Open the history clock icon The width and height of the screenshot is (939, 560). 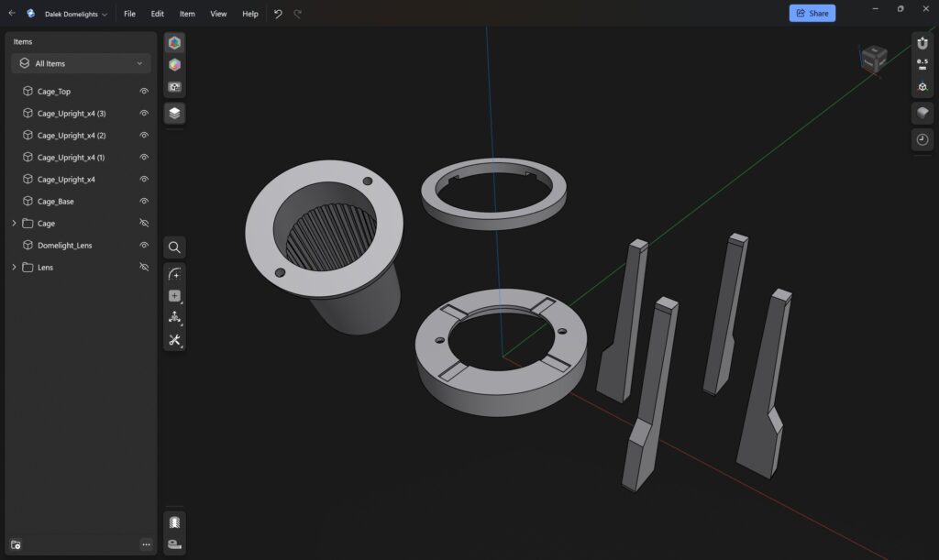922,139
